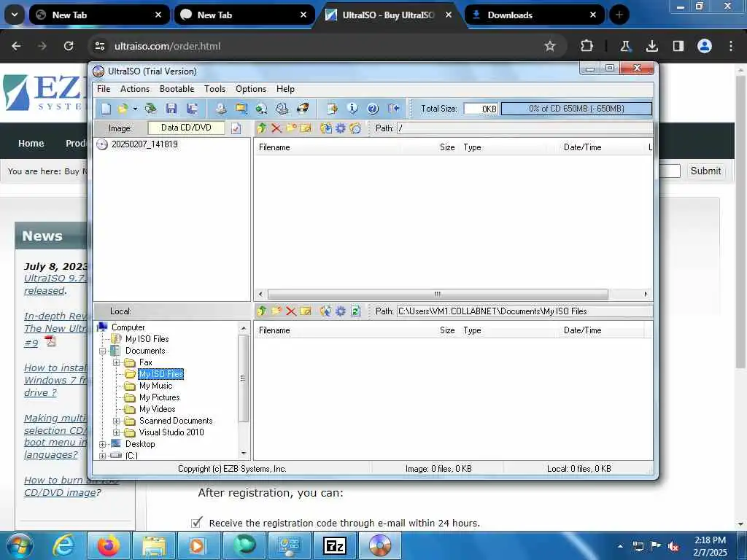Select the My Pictures folder in local tree
747x560 pixels.
click(159, 397)
